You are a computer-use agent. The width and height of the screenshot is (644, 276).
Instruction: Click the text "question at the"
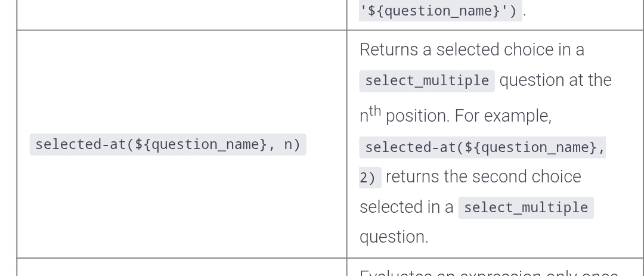pyautogui.click(x=556, y=80)
